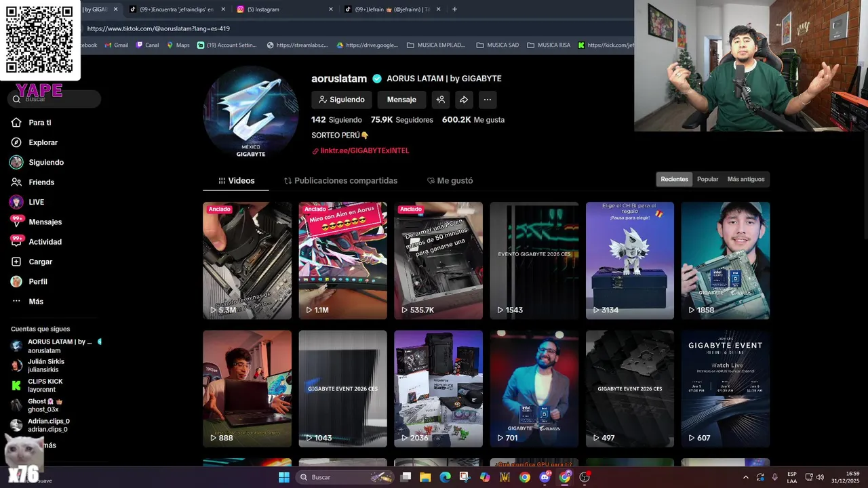Switch to Publicaciones compartidas tab
This screenshot has width=868, height=488.
[x=340, y=181]
